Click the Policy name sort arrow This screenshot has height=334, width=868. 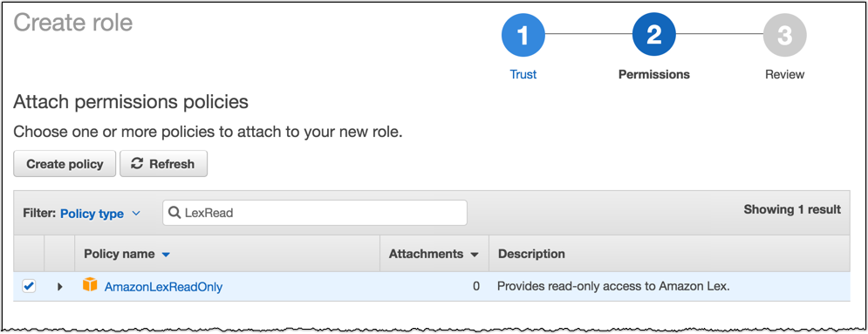click(x=166, y=255)
